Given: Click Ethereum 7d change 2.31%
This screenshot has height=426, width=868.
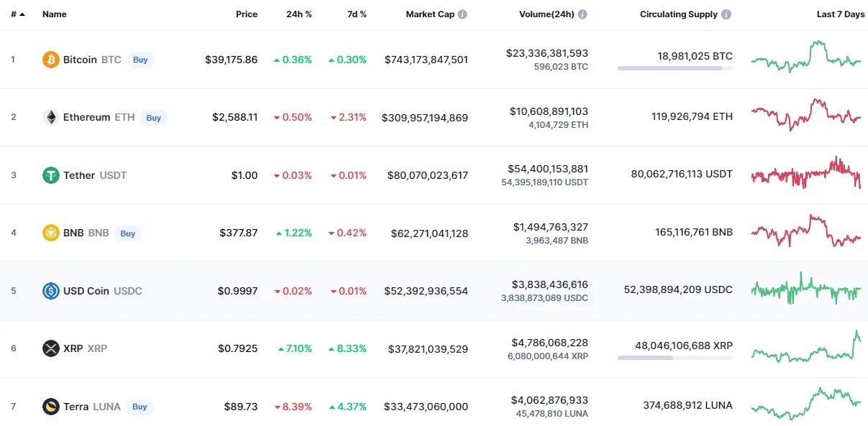Looking at the screenshot, I should coord(349,117).
